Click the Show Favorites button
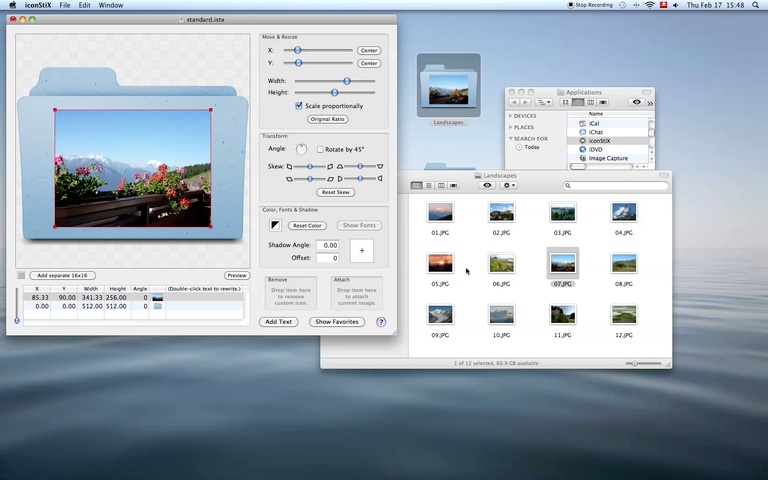768x480 pixels. [336, 322]
